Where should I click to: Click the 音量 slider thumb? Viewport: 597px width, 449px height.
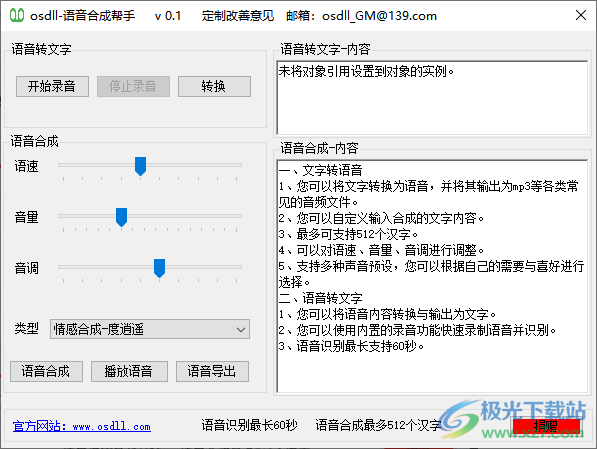tap(121, 217)
